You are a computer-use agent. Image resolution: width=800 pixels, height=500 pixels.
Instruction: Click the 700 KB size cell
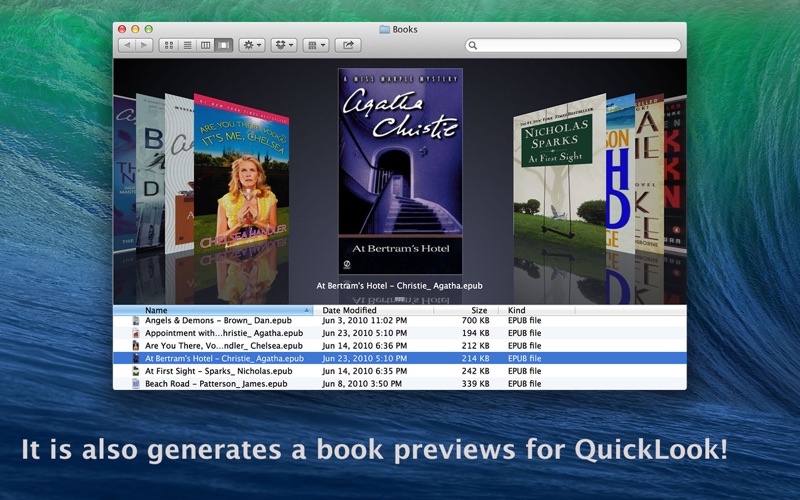coord(476,320)
